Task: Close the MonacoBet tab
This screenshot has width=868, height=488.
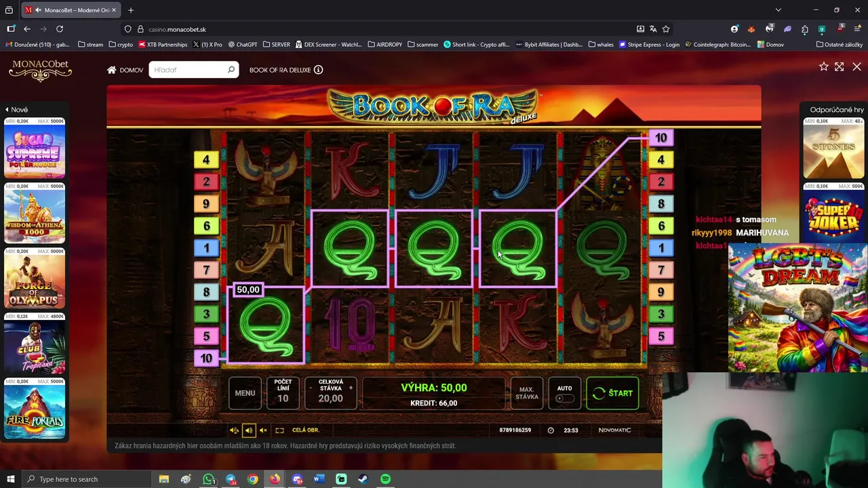Action: click(x=114, y=10)
